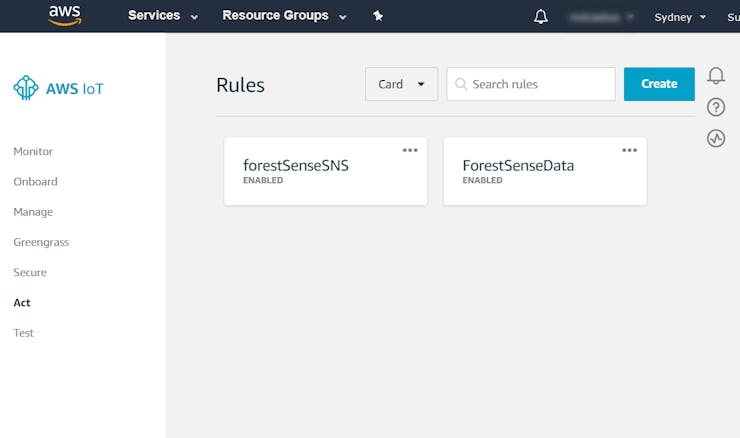The width and height of the screenshot is (740, 438).
Task: Open notifications bell in top navigation bar
Action: pos(541,17)
